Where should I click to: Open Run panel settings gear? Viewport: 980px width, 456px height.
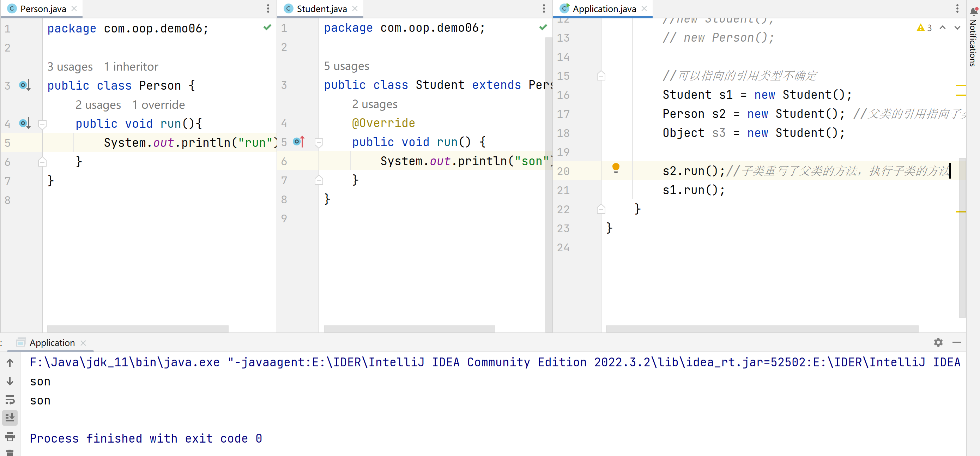click(x=938, y=342)
